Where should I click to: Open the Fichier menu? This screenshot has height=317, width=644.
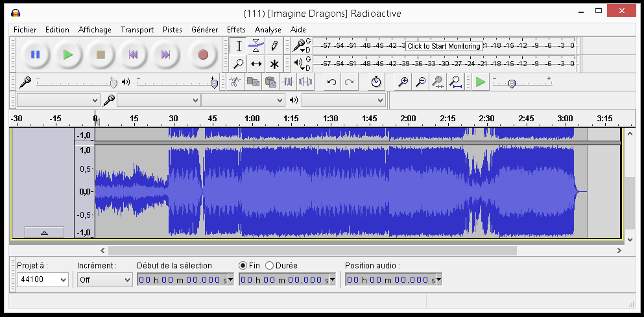[x=25, y=30]
